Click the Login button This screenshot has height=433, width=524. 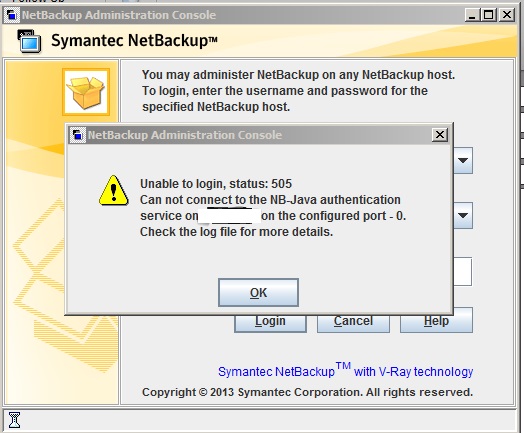click(270, 323)
